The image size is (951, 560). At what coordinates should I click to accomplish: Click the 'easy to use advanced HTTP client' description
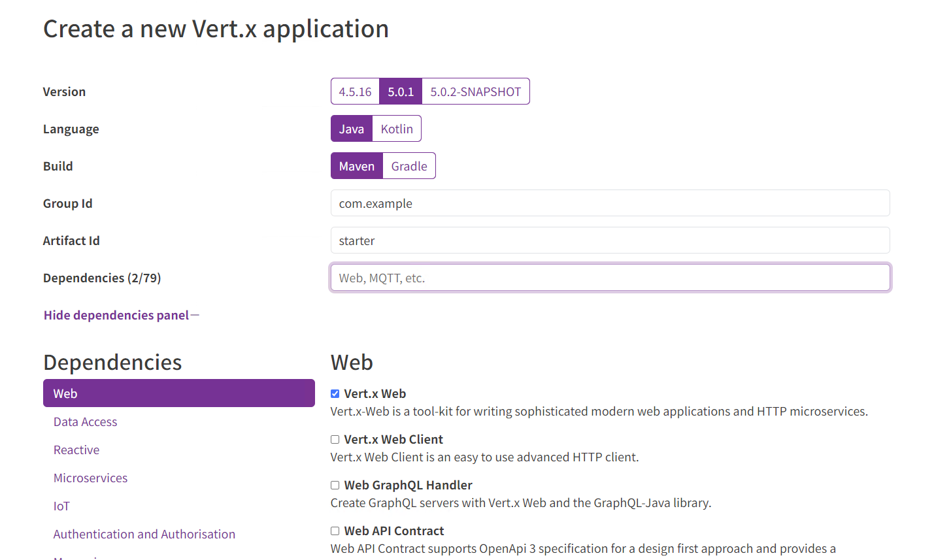485,457
